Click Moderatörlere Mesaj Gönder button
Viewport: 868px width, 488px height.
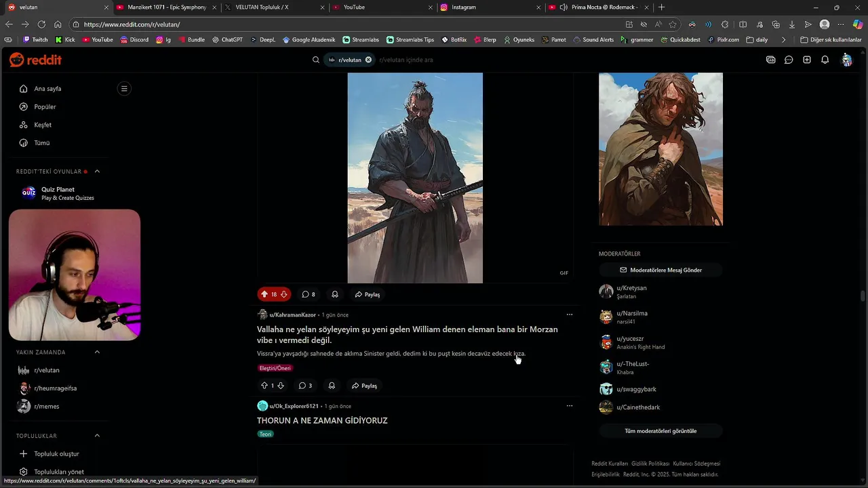(x=660, y=270)
